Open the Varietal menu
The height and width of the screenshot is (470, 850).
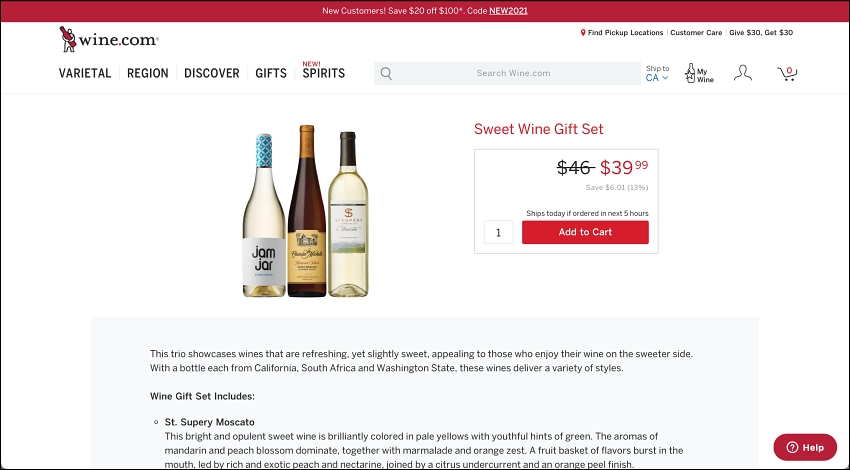[85, 73]
